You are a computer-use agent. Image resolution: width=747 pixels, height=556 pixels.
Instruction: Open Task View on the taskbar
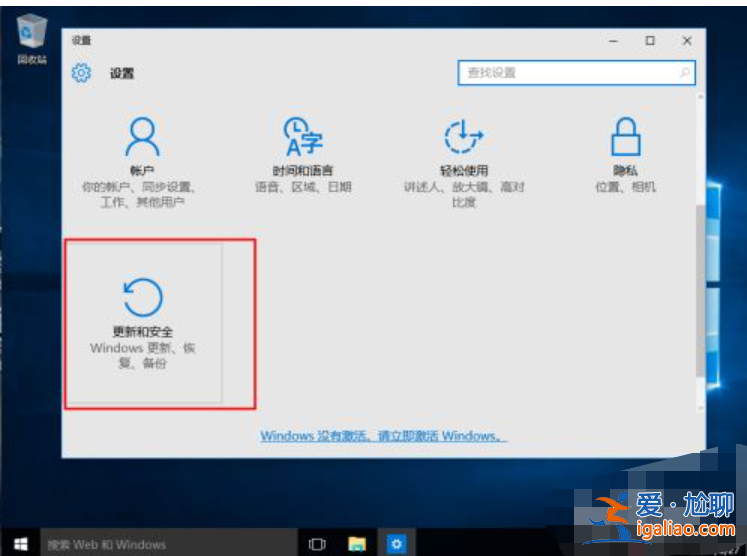coord(317,544)
